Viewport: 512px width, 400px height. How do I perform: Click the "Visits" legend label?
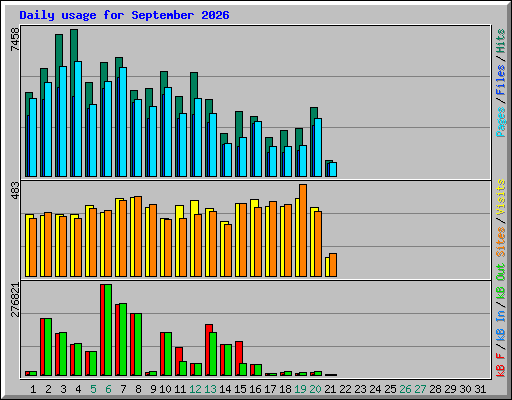tap(501, 197)
